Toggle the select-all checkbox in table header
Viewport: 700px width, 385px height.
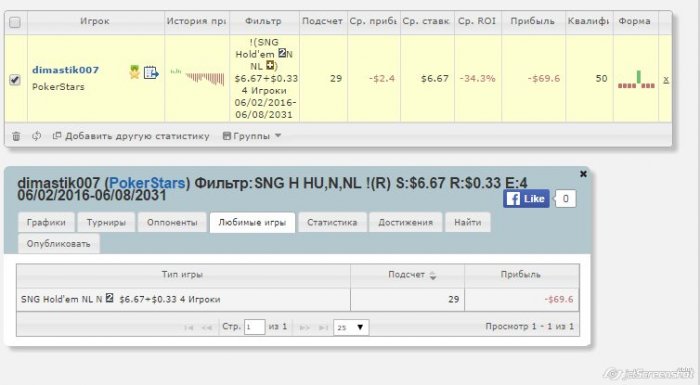[x=15, y=22]
